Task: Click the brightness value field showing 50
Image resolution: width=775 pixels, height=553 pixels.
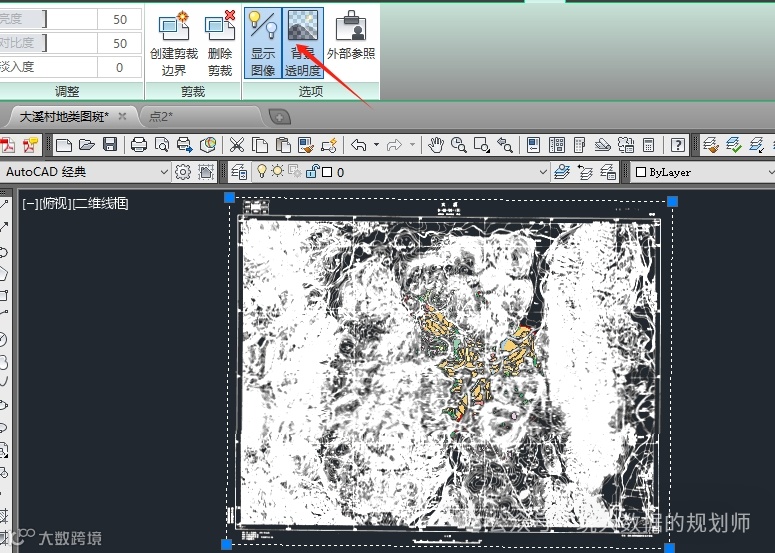Action: pyautogui.click(x=120, y=19)
